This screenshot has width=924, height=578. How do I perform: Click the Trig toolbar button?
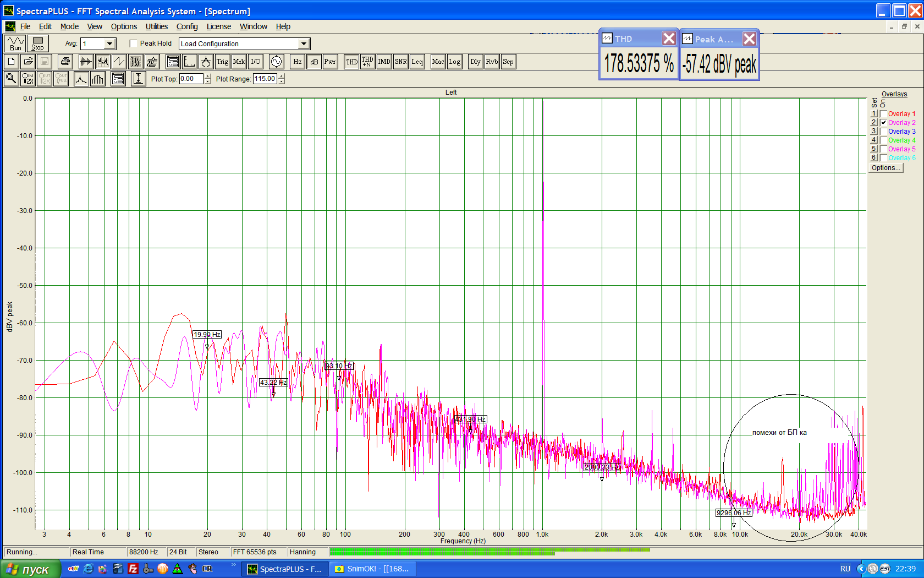point(222,62)
